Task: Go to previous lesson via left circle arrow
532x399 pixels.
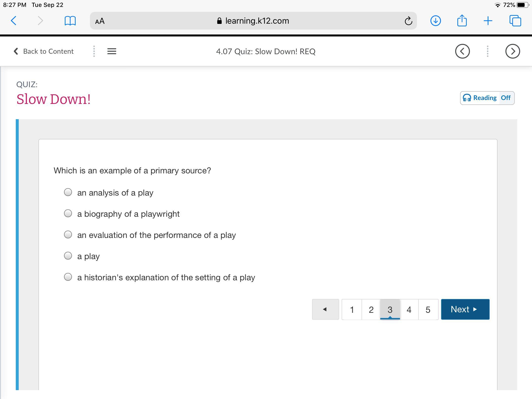Action: coord(462,51)
